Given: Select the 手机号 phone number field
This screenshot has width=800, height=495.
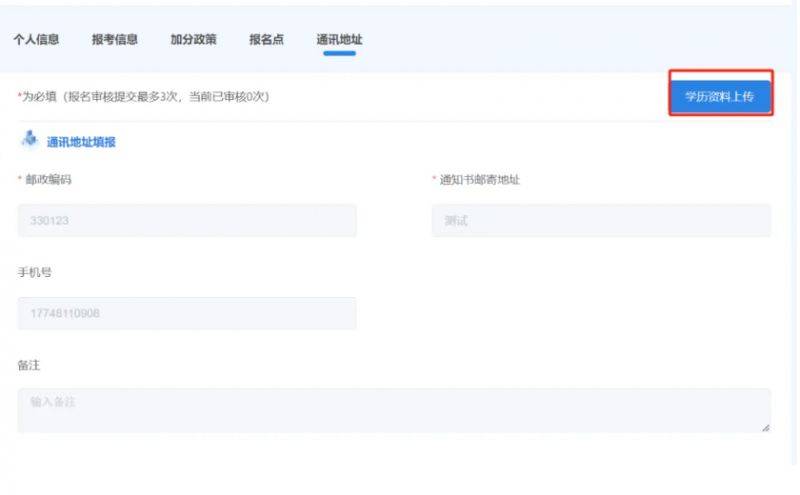Looking at the screenshot, I should pos(187,313).
